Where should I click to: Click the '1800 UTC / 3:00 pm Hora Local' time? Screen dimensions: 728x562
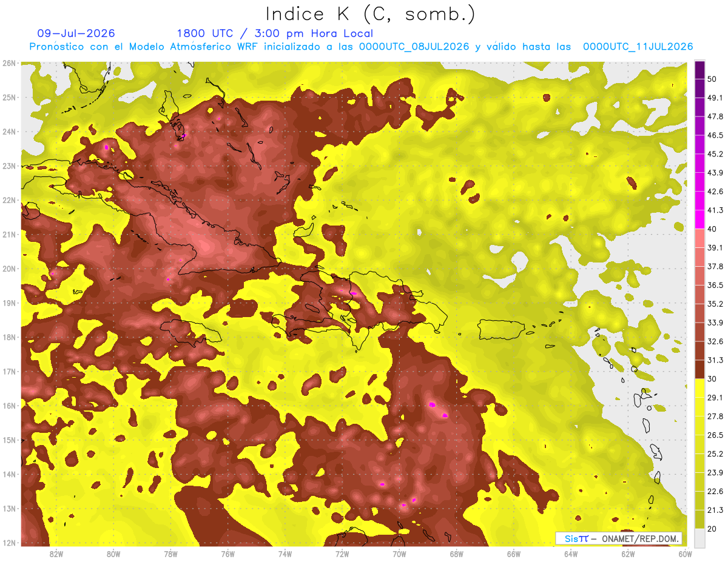coord(275,33)
